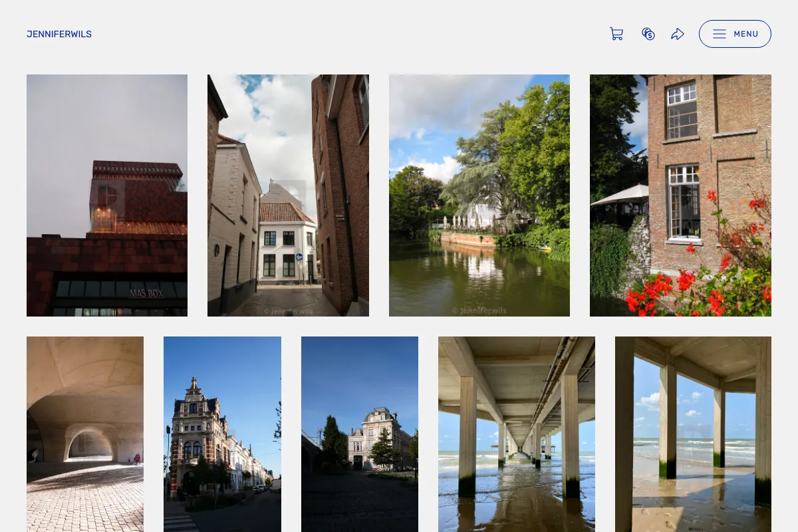Select the MENU text label
Viewport: 798px width, 532px height.
[746, 34]
